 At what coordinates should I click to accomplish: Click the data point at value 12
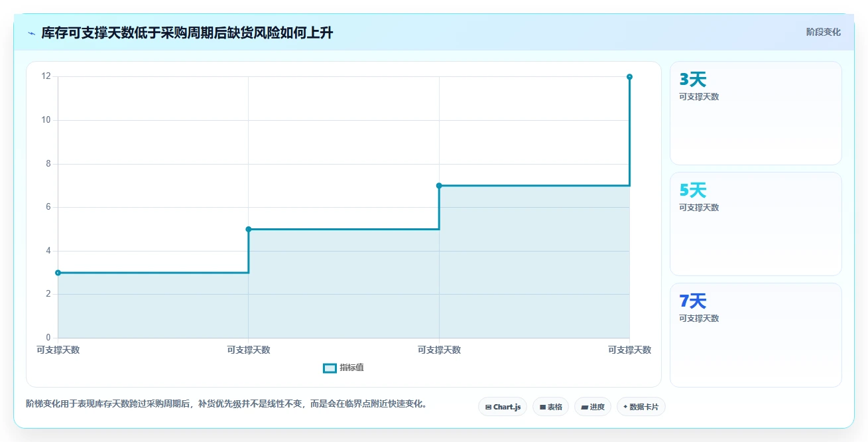point(629,77)
